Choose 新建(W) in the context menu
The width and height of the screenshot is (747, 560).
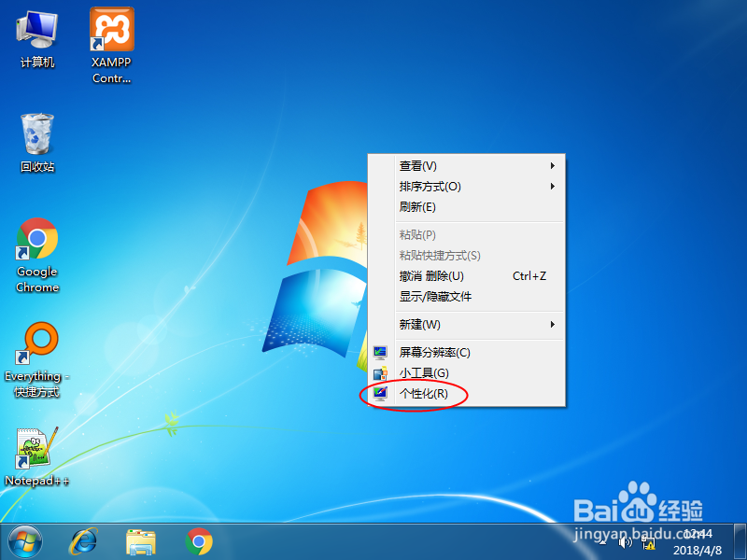click(x=466, y=324)
